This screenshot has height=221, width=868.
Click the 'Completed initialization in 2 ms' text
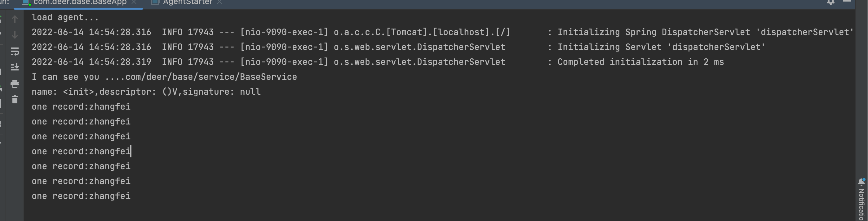[x=640, y=62]
